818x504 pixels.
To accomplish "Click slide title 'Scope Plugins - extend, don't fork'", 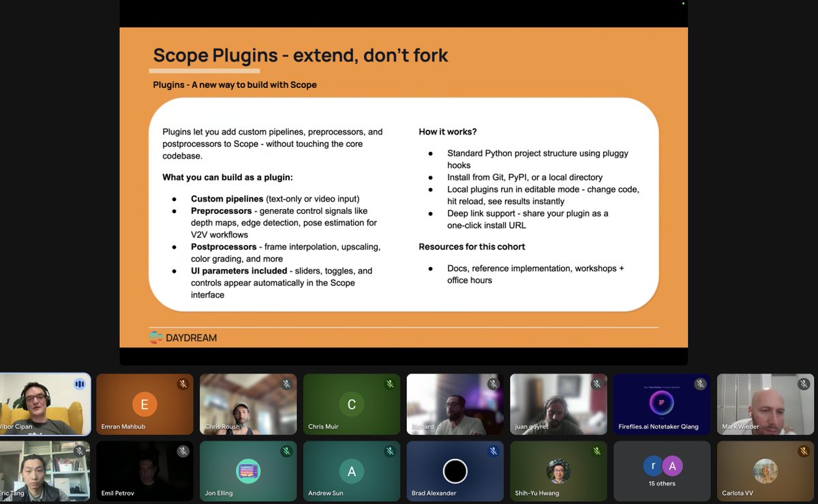I will [x=301, y=55].
